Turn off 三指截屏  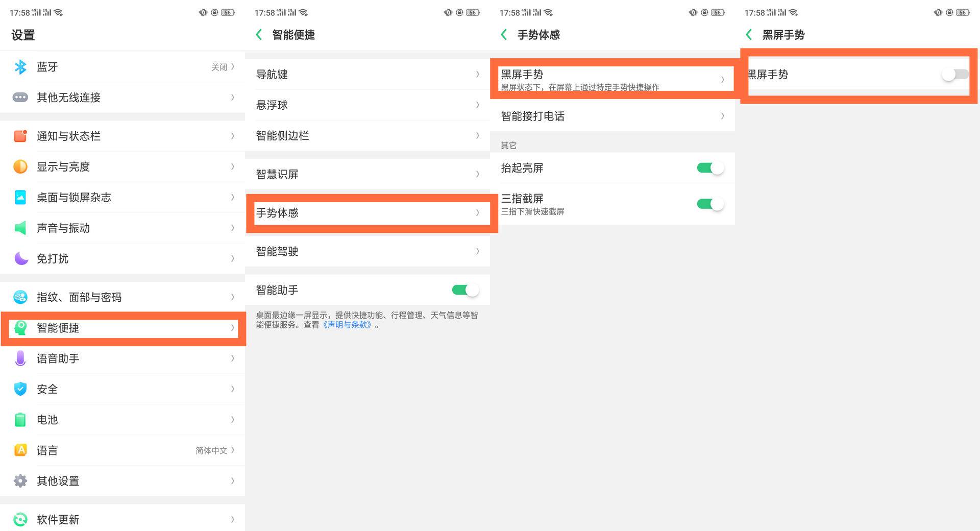[709, 203]
